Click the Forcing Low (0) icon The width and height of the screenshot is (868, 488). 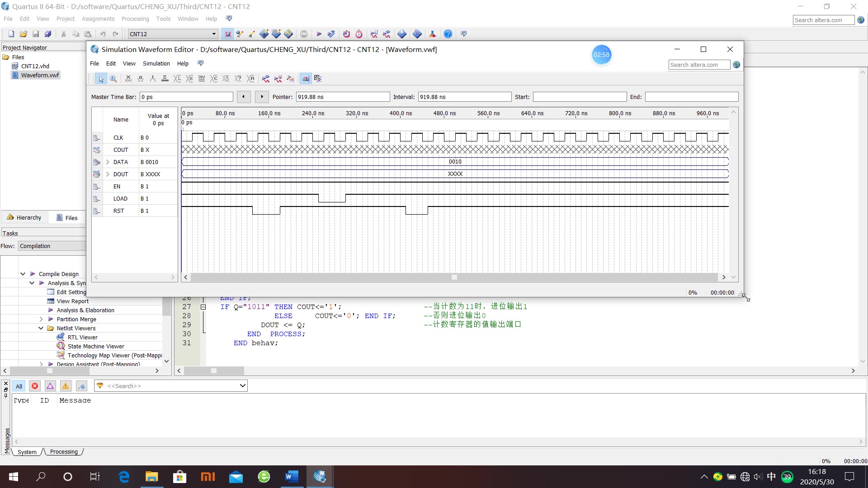click(x=141, y=79)
